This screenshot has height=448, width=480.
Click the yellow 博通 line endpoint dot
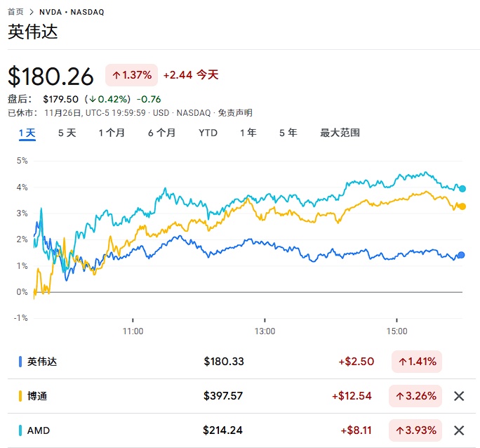tap(462, 206)
